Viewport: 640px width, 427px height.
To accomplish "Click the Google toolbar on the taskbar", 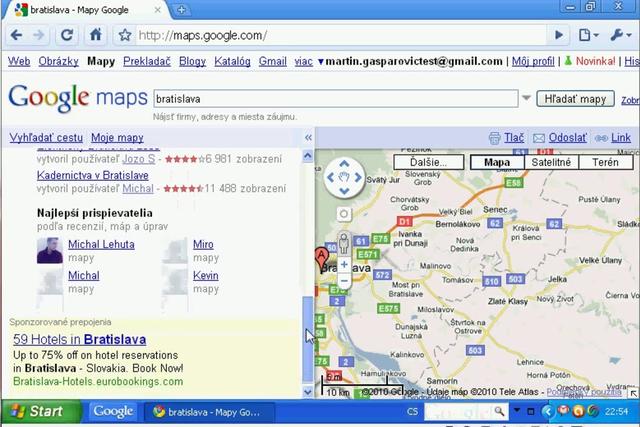I will (x=113, y=411).
